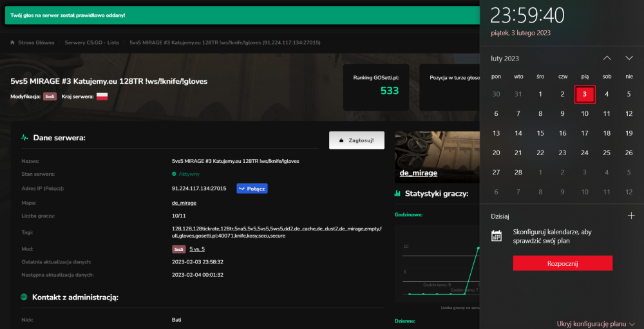The image size is (644, 329).
Task: Click the globe icon beside Kontakt z administracją
Action: click(24, 297)
